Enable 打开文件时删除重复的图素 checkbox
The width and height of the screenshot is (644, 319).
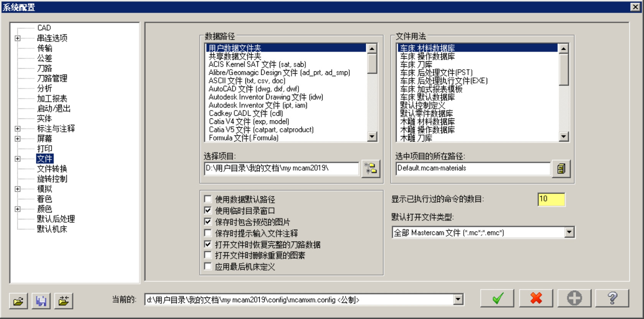tap(208, 255)
